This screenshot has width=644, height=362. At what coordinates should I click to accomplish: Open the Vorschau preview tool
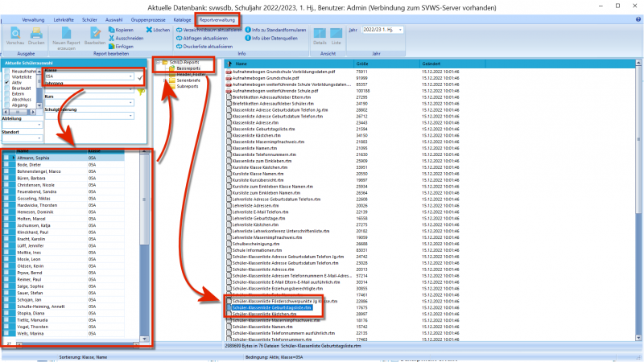(15, 35)
